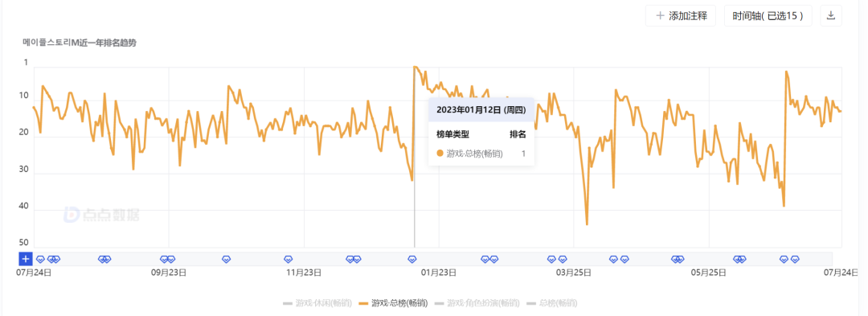868x316 pixels.
Task: Select the timeline marker under the hover line
Action: (411, 259)
